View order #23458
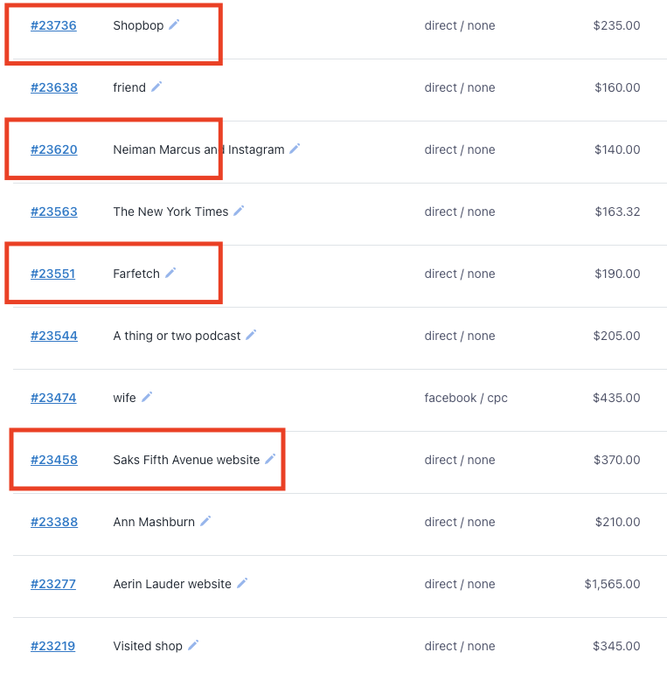Viewport: 667px width, 680px height. (x=53, y=460)
